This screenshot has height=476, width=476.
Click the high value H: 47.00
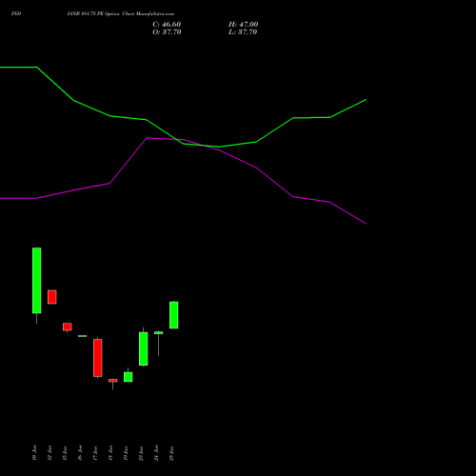point(243,25)
